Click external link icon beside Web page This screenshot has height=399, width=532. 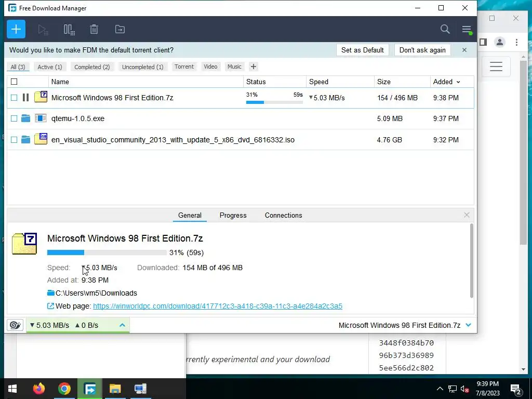50,306
